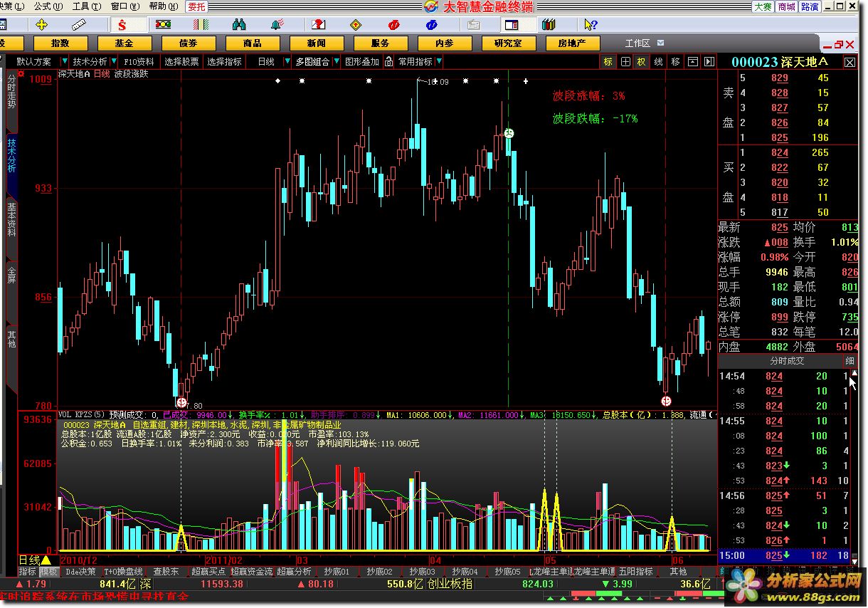868x608 pixels.
Task: Click the blue oval toolbar icon
Action: pos(432,25)
